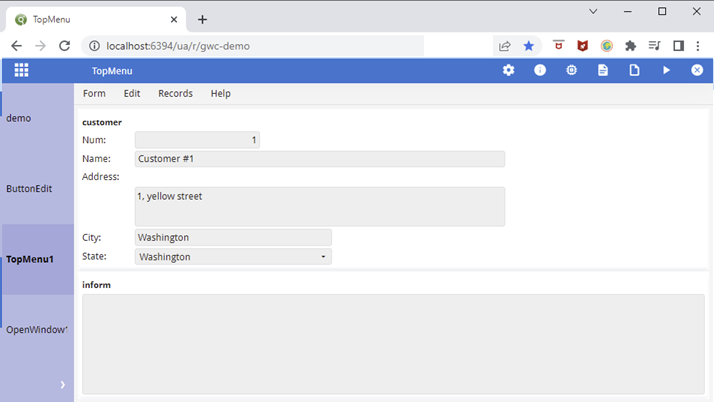Expand the sidebar with the chevron arrow
This screenshot has width=714, height=402.
(x=62, y=384)
